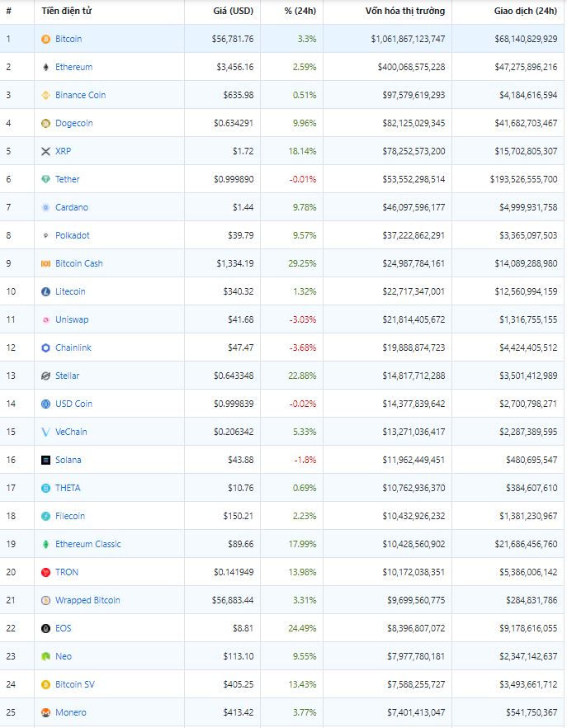This screenshot has height=728, width=567.
Task: Click the Filecoin logo icon
Action: pyautogui.click(x=45, y=517)
